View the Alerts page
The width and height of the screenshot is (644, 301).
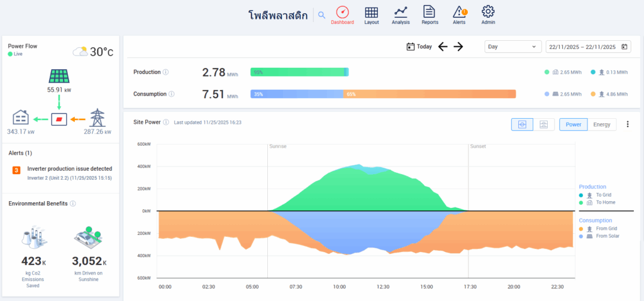[x=459, y=14]
